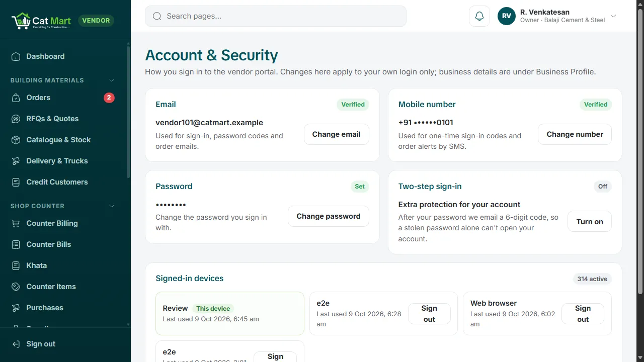Click the Orders badge showing 2
644x362 pixels.
point(109,98)
